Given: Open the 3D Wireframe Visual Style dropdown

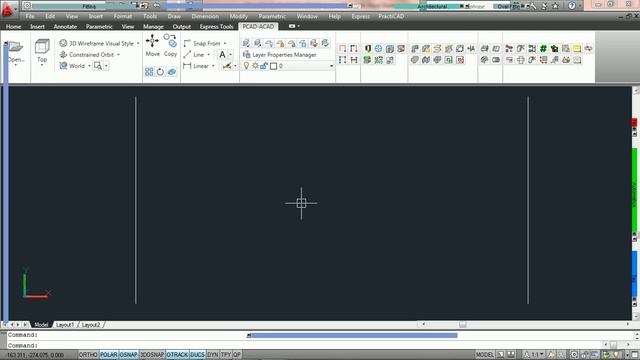Looking at the screenshot, I should [138, 43].
